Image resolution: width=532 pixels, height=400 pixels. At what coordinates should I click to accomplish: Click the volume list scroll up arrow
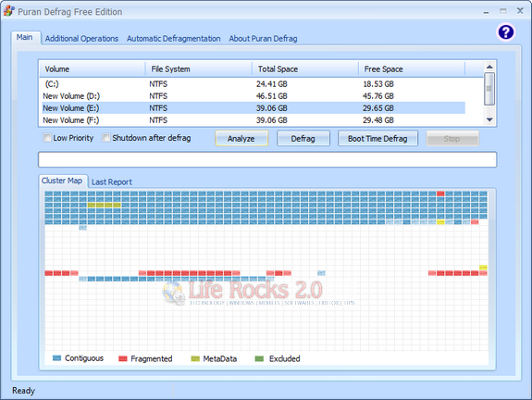click(x=489, y=67)
